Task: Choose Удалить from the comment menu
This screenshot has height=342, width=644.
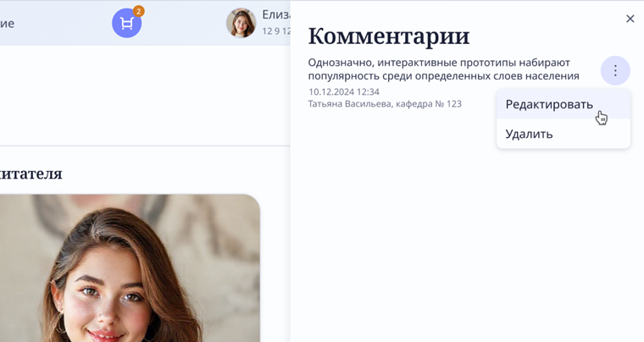Action: 563,134
